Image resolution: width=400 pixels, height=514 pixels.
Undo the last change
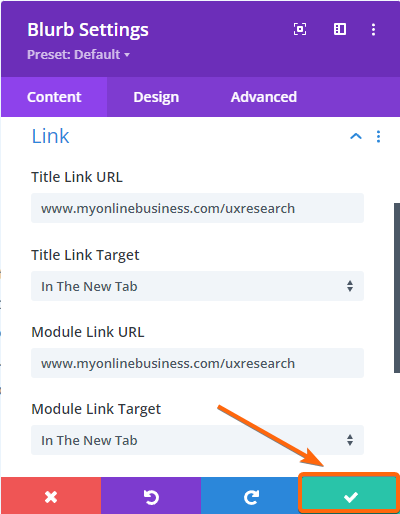pyautogui.click(x=151, y=497)
